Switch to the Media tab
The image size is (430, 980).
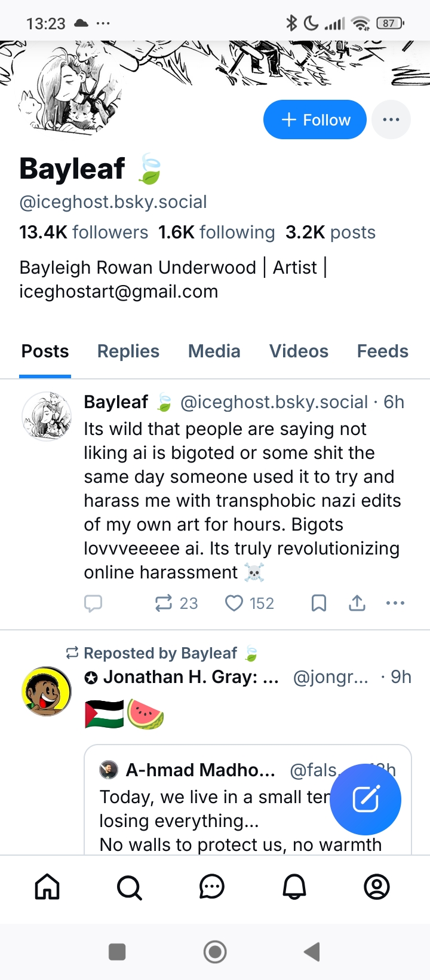214,351
